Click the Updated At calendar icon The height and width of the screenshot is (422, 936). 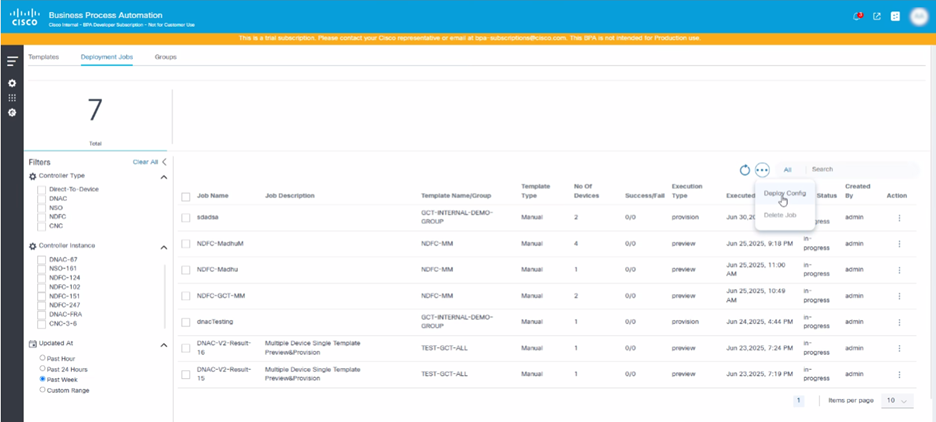click(33, 344)
